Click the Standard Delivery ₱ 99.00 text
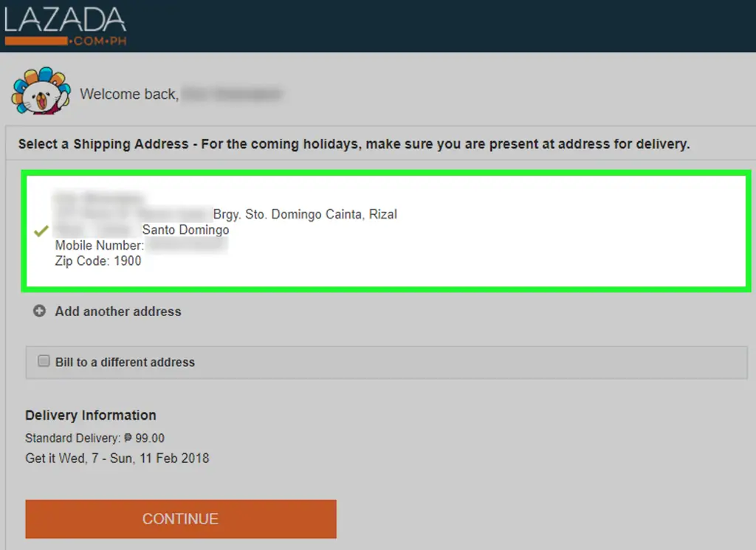This screenshot has width=756, height=550. [95, 439]
